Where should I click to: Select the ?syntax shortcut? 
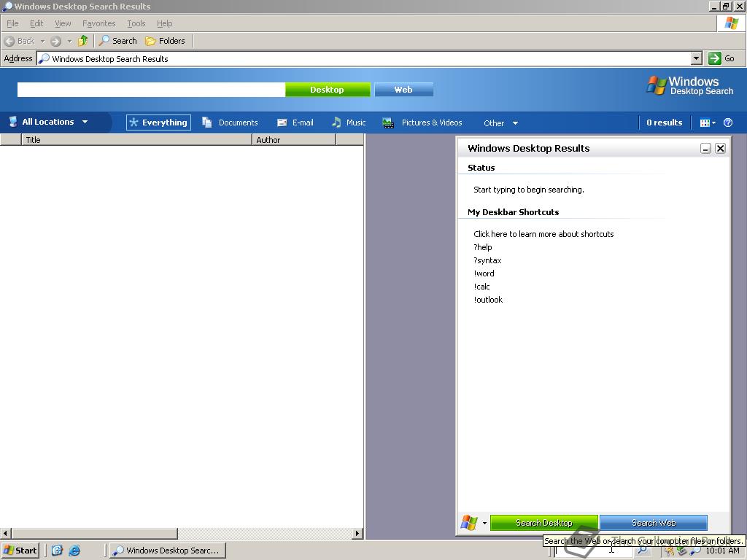coord(487,260)
